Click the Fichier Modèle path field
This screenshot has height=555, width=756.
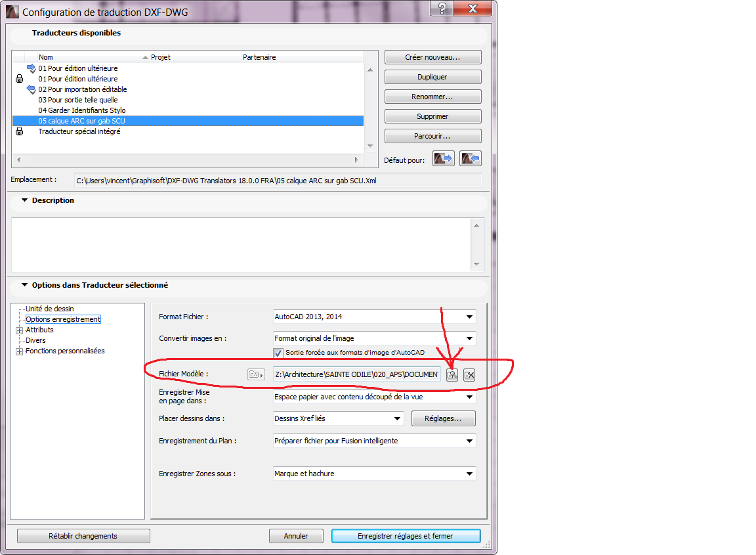[356, 374]
